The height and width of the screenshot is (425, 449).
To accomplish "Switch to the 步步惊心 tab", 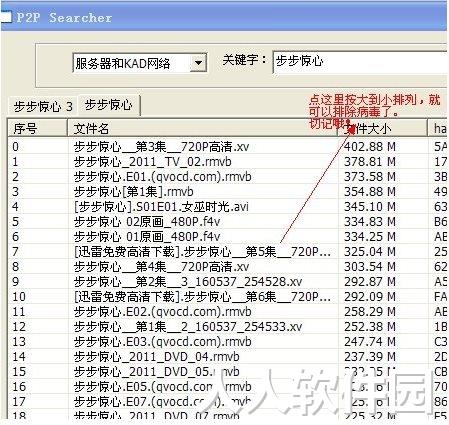I will [108, 105].
